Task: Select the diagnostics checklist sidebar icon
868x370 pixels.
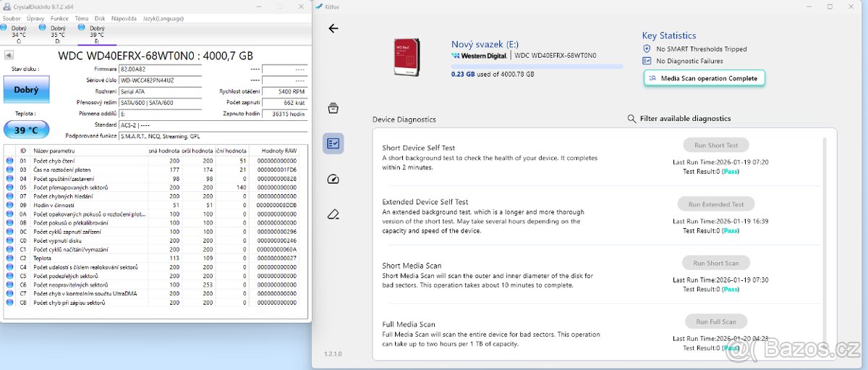Action: [x=333, y=143]
